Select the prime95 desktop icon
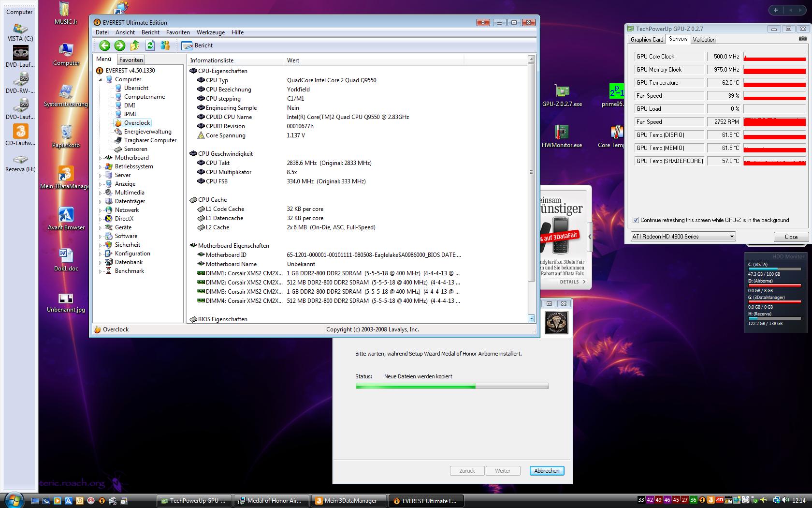 (x=613, y=95)
